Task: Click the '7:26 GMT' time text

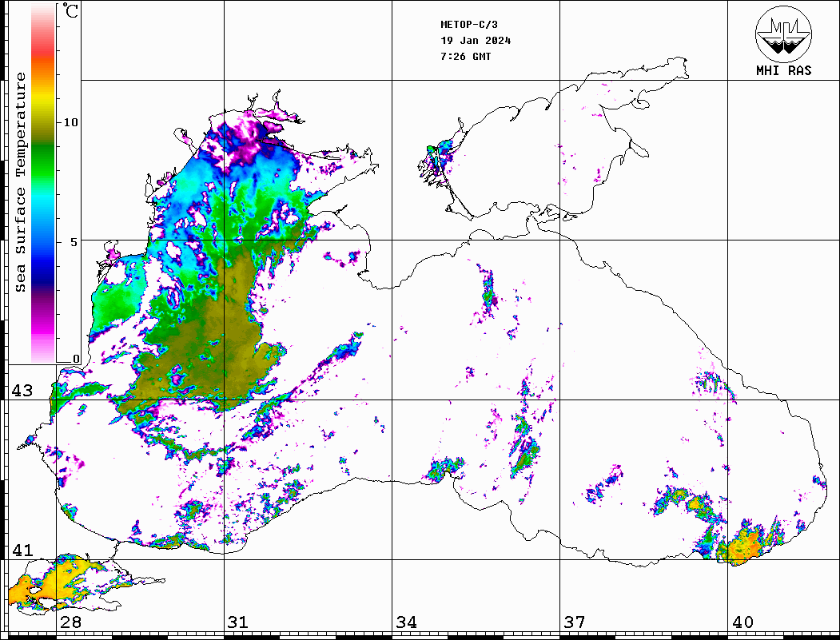Action: pos(465,57)
